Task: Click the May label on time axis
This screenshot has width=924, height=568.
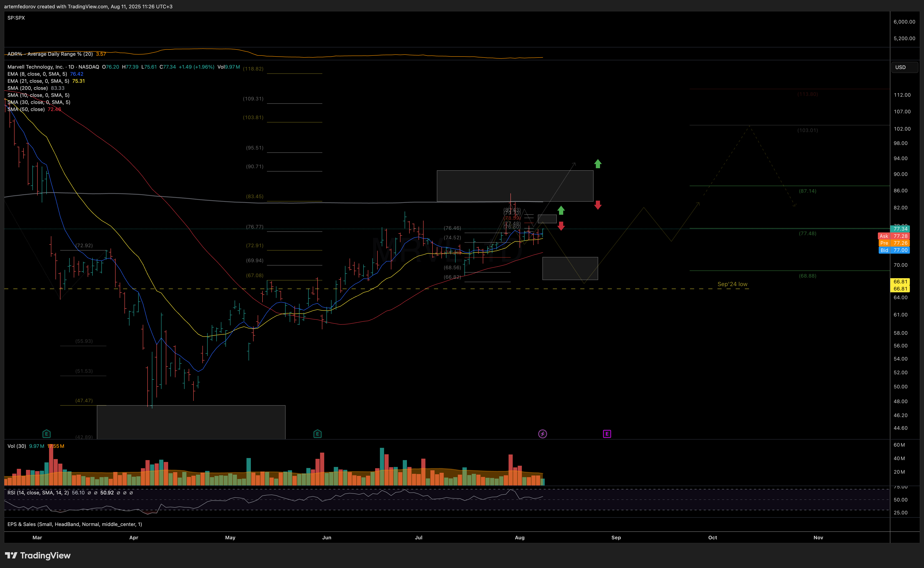Action: (x=230, y=538)
